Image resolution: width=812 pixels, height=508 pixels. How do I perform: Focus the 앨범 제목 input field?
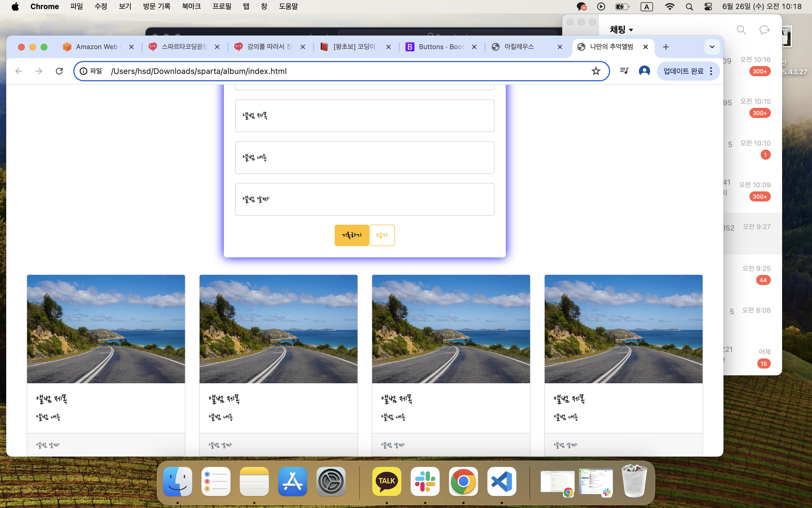365,116
